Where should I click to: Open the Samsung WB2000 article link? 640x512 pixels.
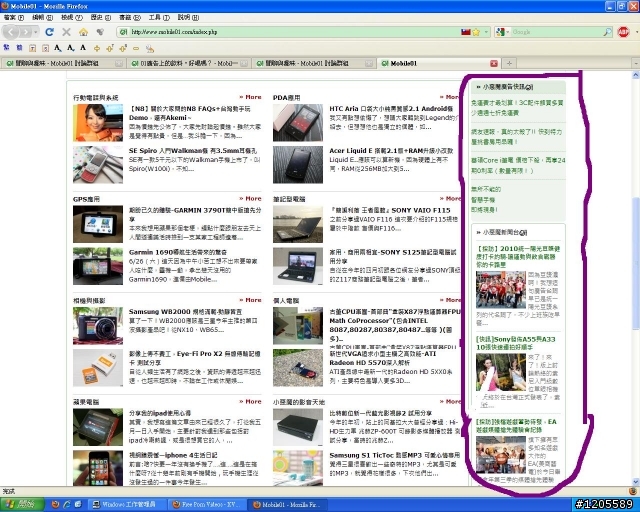click(x=185, y=312)
